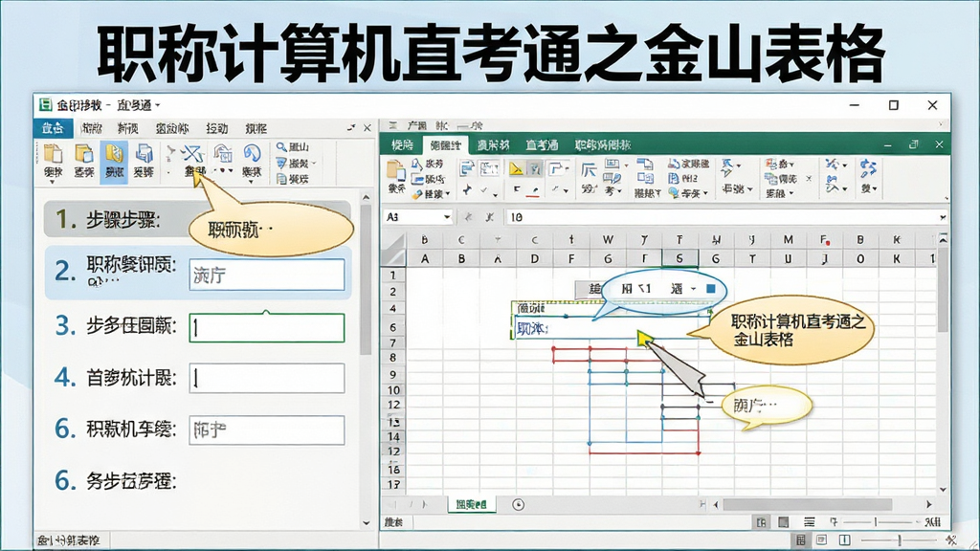Image resolution: width=980 pixels, height=551 pixels.
Task: Click the sparkle star icon in the spreadsheet ribbon
Action: tap(467, 189)
